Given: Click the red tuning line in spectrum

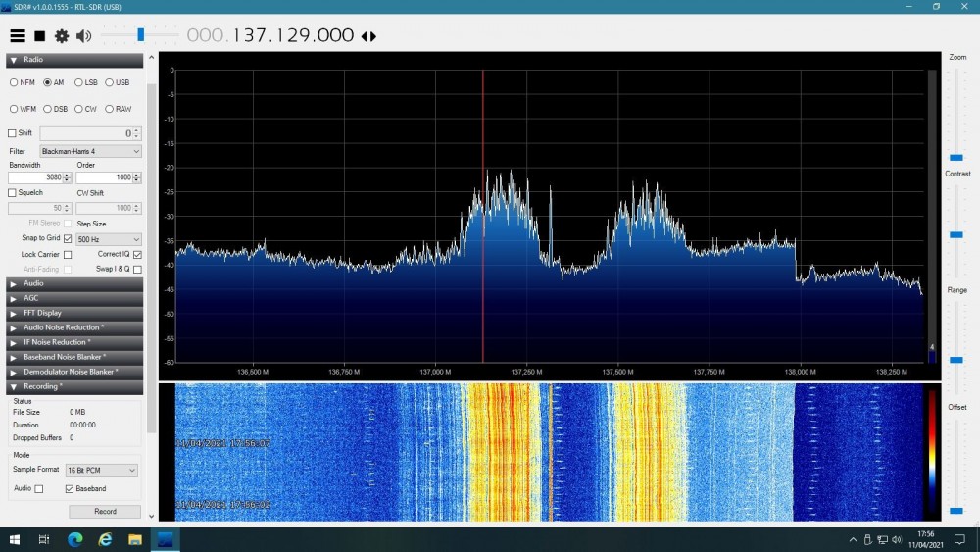Looking at the screenshot, I should point(482,216).
